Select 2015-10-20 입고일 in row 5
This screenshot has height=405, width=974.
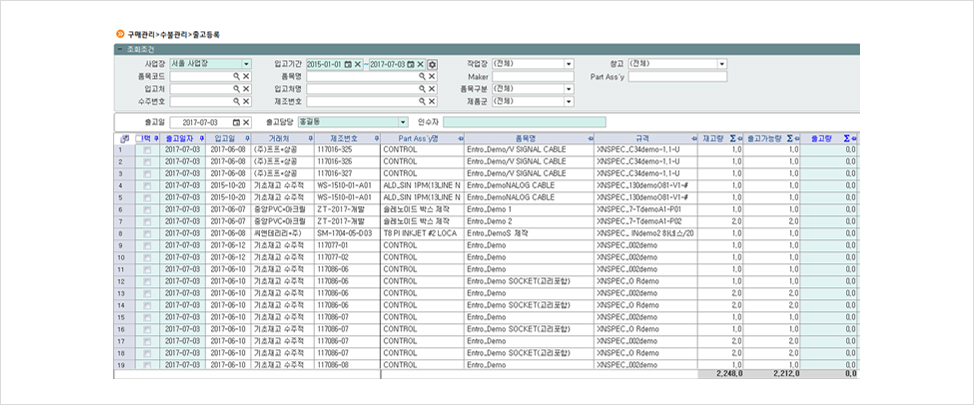pyautogui.click(x=228, y=198)
